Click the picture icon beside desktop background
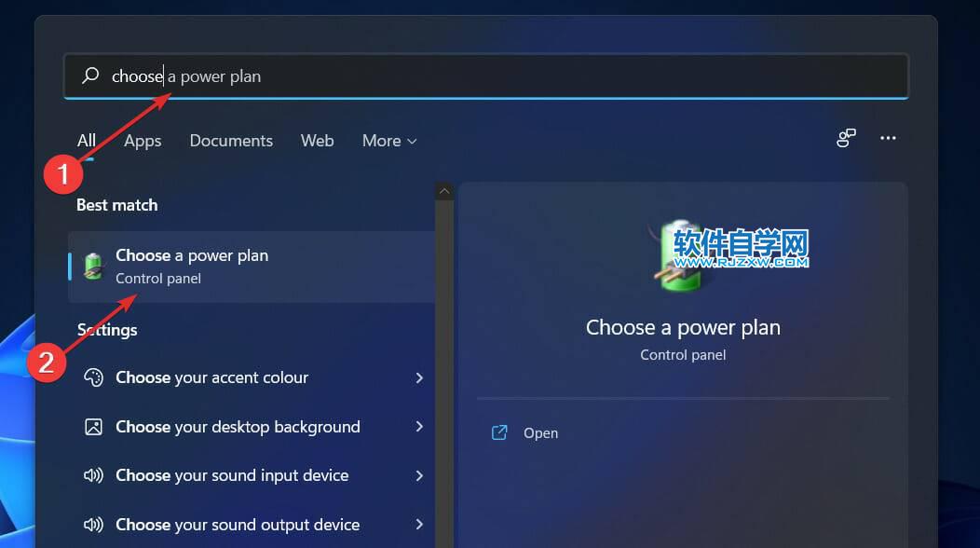This screenshot has width=980, height=548. [x=93, y=427]
